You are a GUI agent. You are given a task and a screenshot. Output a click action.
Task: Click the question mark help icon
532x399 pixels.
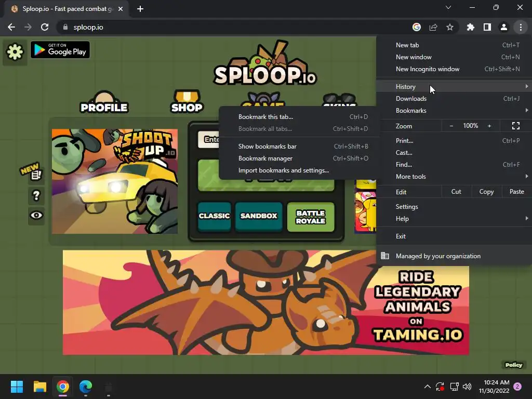pyautogui.click(x=36, y=196)
